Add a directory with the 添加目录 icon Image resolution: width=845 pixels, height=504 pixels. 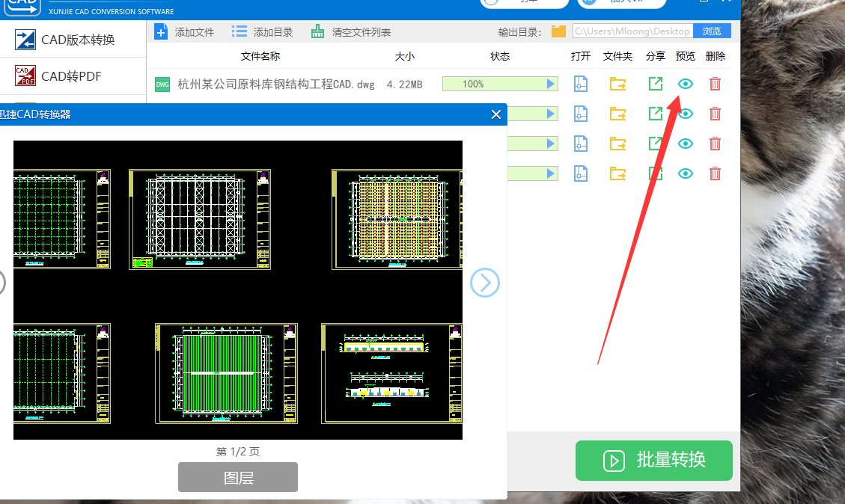(x=241, y=31)
